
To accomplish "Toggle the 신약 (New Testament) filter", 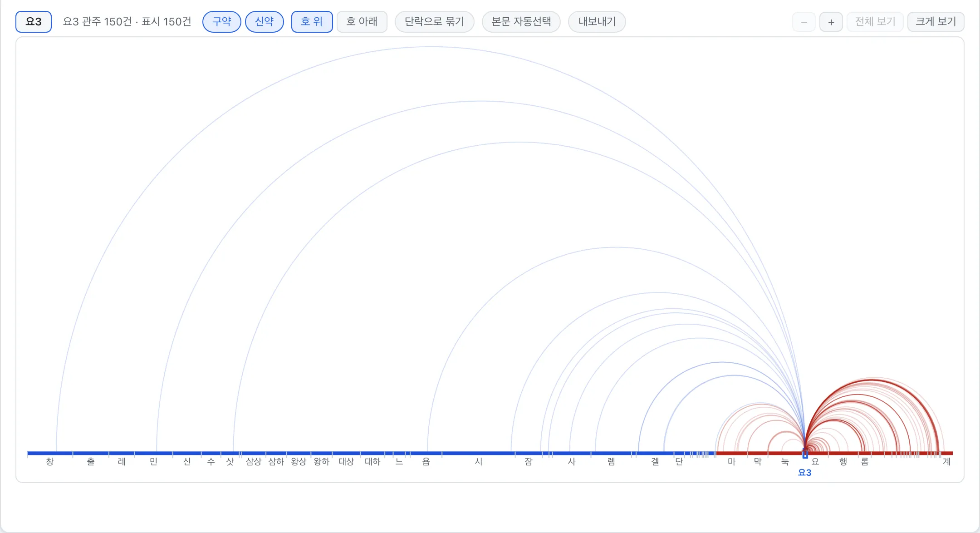I will (x=265, y=22).
